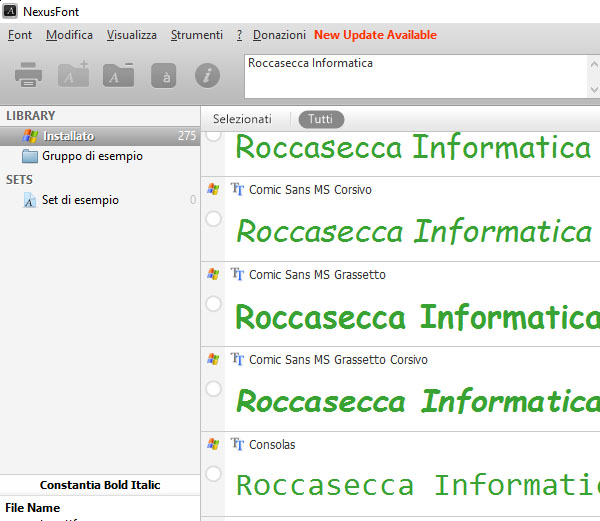
Task: Open the character map icon
Action: point(163,75)
